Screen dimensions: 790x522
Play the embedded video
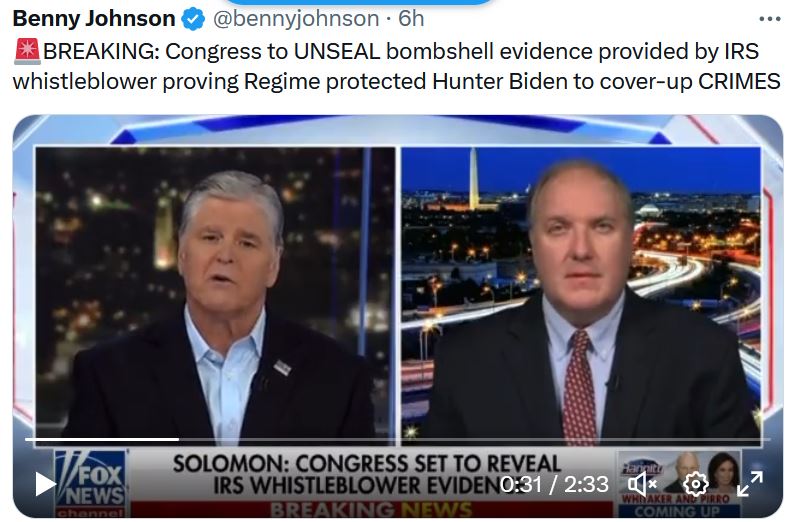[x=45, y=484]
